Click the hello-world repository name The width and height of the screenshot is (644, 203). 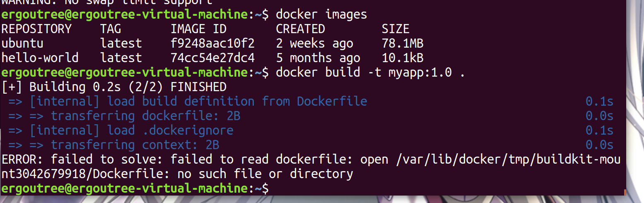[x=40, y=58]
